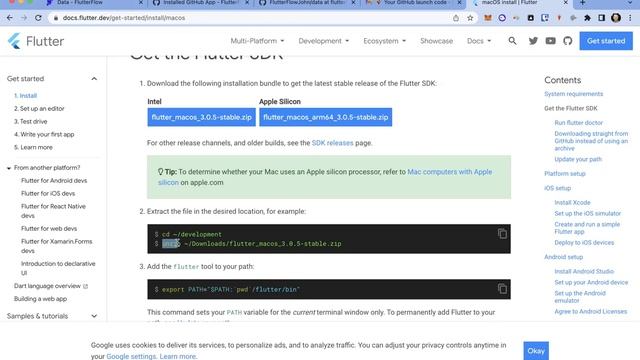Screen dimensions: 640x360
Task: Copy the unzip command code block
Action: [x=502, y=234]
